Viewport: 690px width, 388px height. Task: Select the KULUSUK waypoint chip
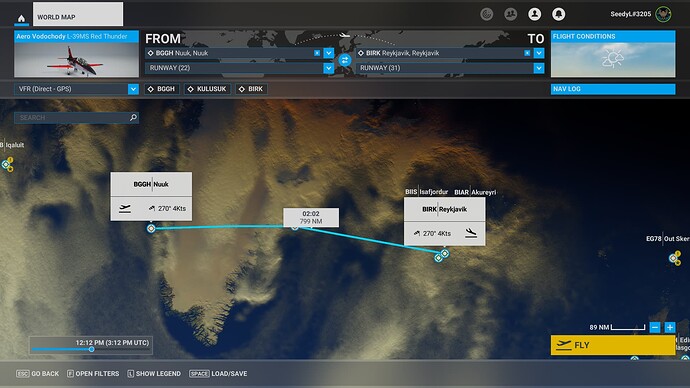207,89
